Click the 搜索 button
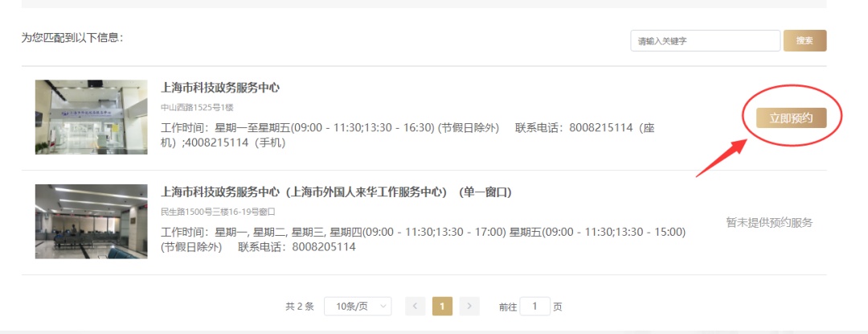Image resolution: width=868 pixels, height=334 pixels. click(x=805, y=41)
